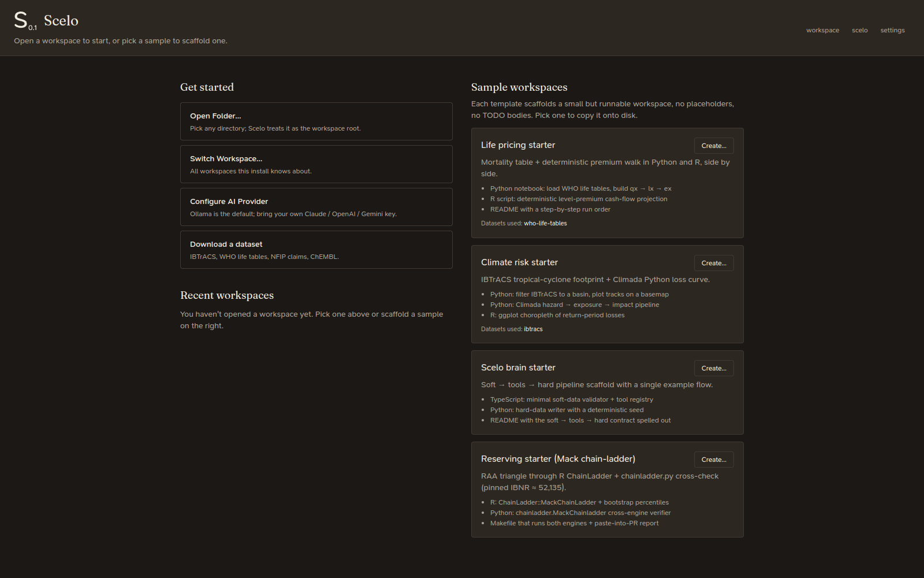
Task: Click 'R: ChainLadder::MackChainLadder' bullet
Action: click(579, 502)
